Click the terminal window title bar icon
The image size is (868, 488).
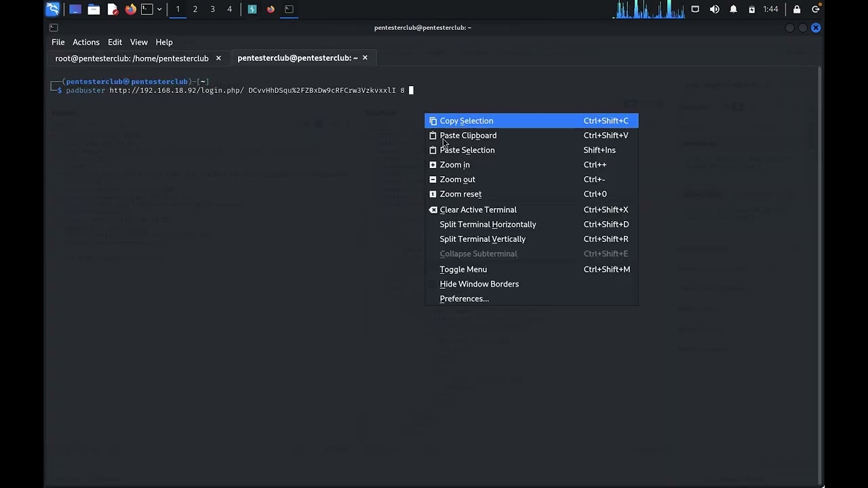(54, 28)
